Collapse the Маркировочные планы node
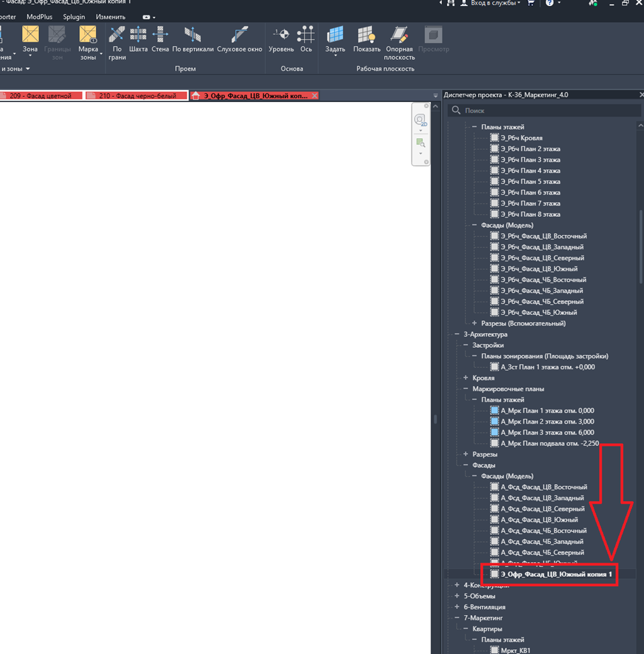 click(465, 388)
